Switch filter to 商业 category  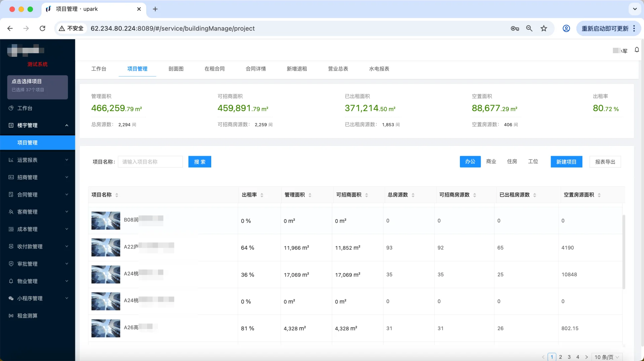[491, 161]
